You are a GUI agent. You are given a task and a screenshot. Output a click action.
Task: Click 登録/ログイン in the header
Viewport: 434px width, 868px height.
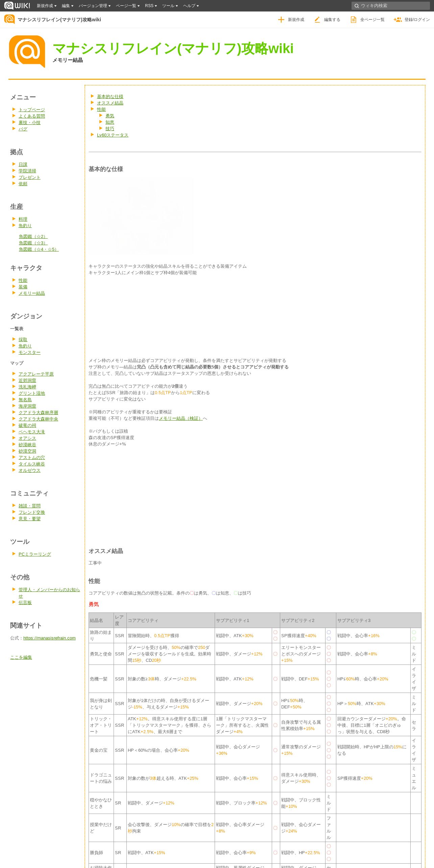412,20
